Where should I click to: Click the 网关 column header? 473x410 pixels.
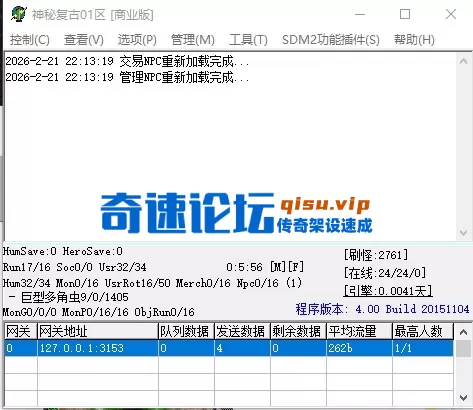coord(21,331)
